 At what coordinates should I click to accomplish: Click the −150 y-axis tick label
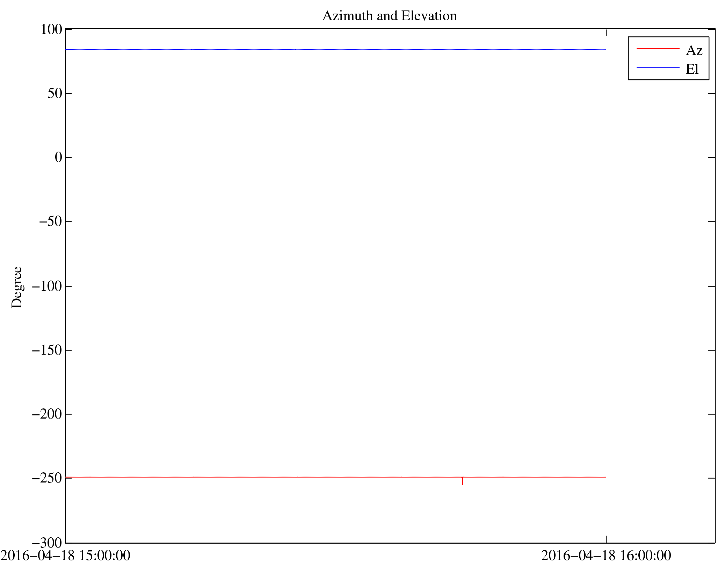click(x=47, y=350)
